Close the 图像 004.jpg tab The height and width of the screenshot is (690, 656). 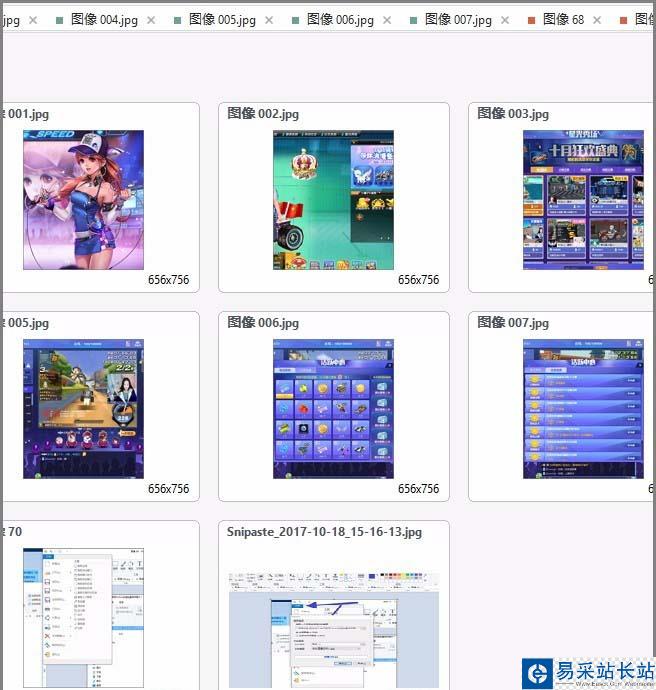(151, 20)
